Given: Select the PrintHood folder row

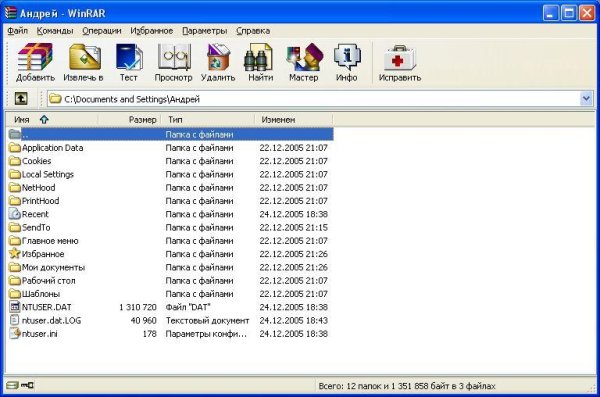Looking at the screenshot, I should point(170,201).
